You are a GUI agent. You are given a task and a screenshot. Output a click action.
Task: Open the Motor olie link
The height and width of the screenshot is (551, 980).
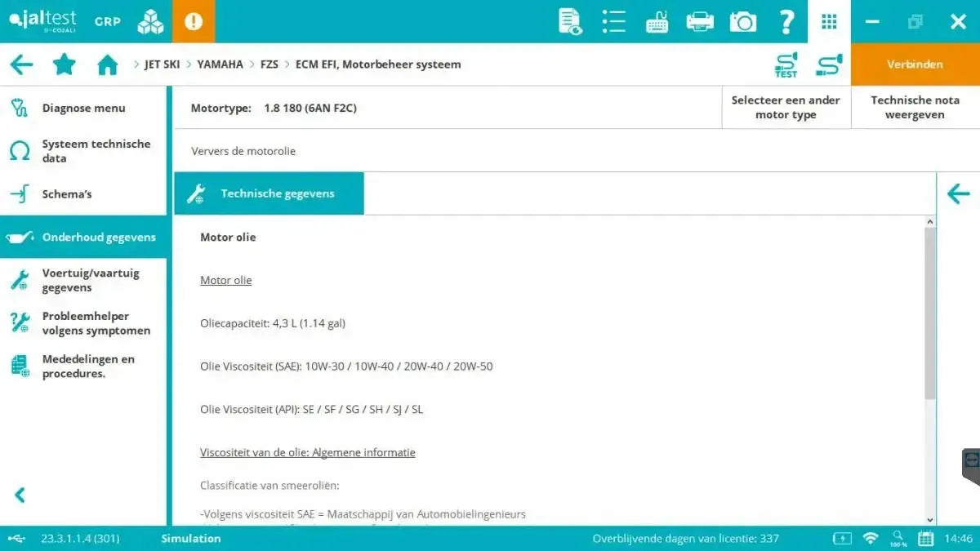(225, 280)
